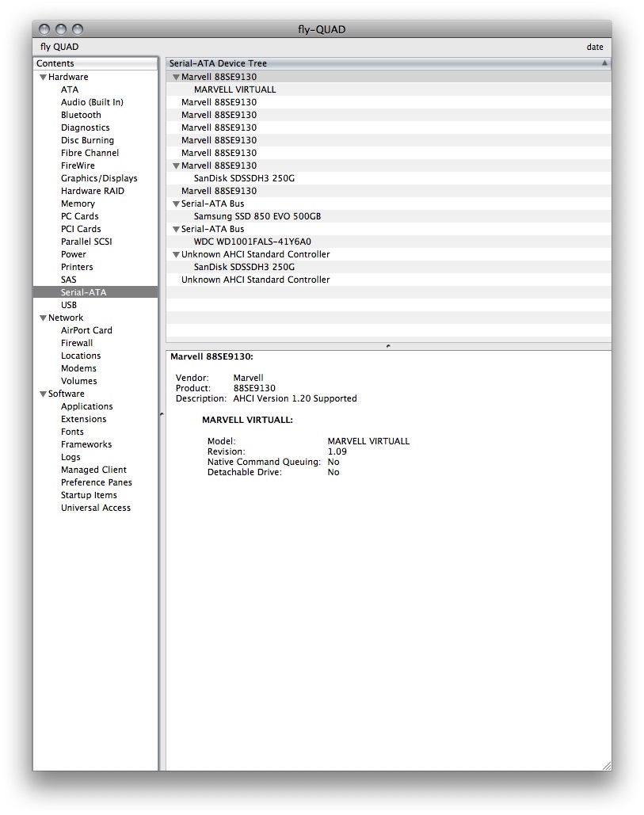Click the date label in header
The width and height of the screenshot is (644, 815).
[595, 47]
